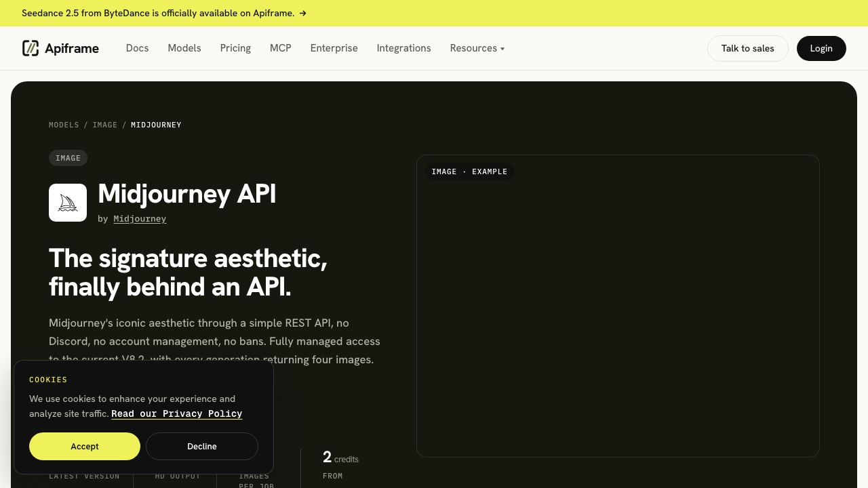Click the Apiframe logo icon
868x488 pixels.
tap(31, 48)
